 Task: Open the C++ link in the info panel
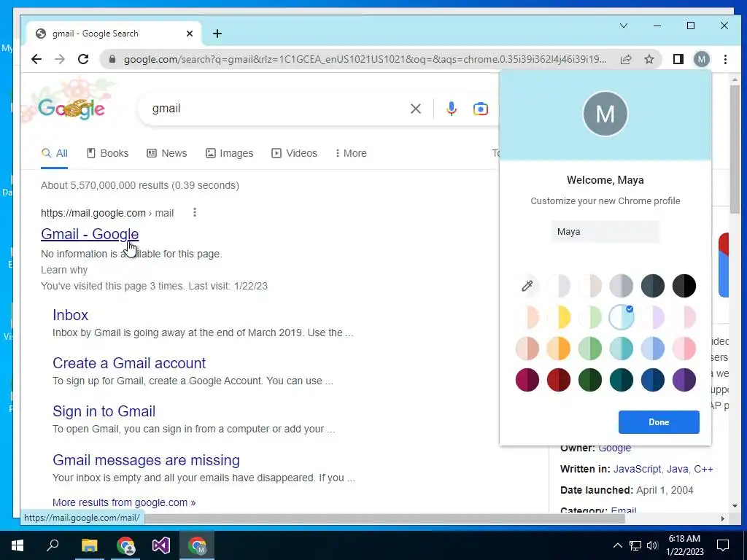click(x=703, y=469)
